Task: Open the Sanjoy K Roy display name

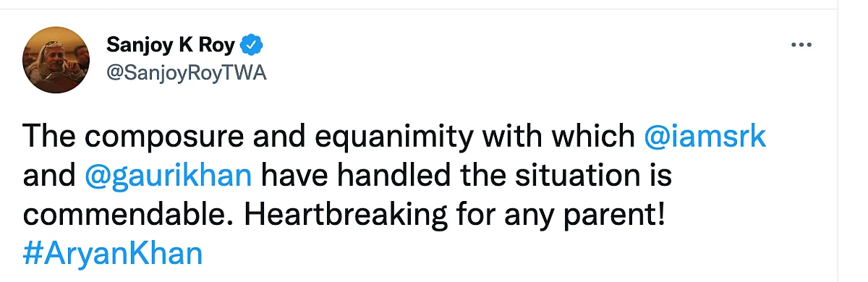Action: point(170,46)
